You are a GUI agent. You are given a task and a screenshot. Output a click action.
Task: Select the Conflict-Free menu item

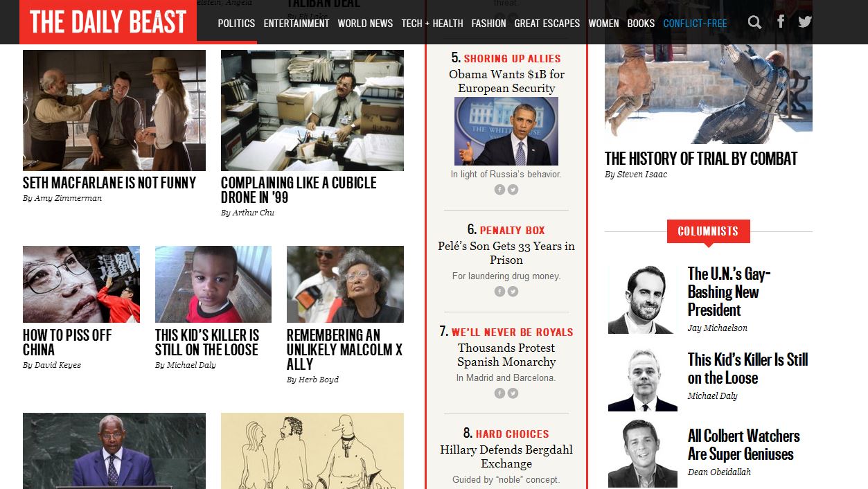click(695, 23)
